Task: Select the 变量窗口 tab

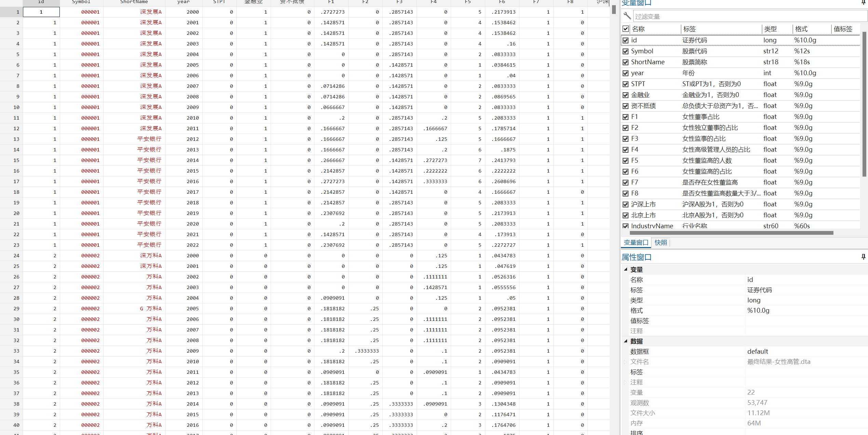Action: coord(636,243)
